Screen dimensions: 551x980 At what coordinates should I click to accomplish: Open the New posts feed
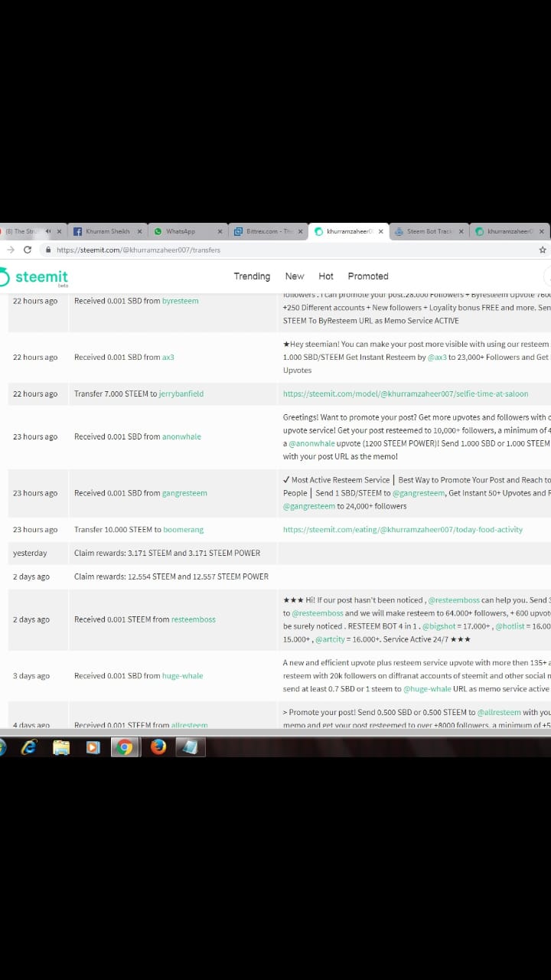click(x=295, y=276)
